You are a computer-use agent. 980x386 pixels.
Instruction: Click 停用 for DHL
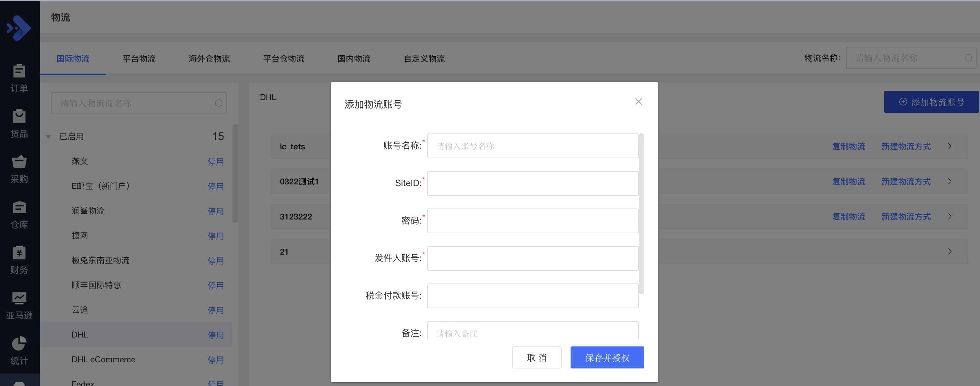pyautogui.click(x=216, y=335)
